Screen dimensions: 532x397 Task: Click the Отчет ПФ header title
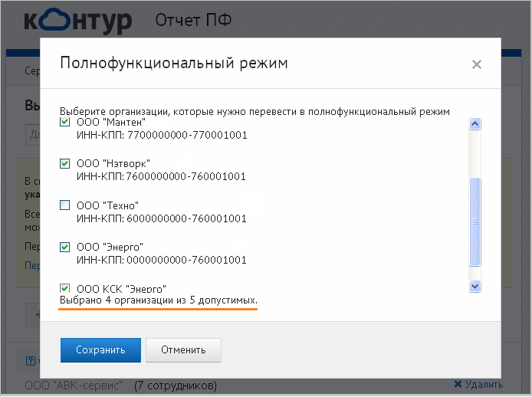[193, 21]
